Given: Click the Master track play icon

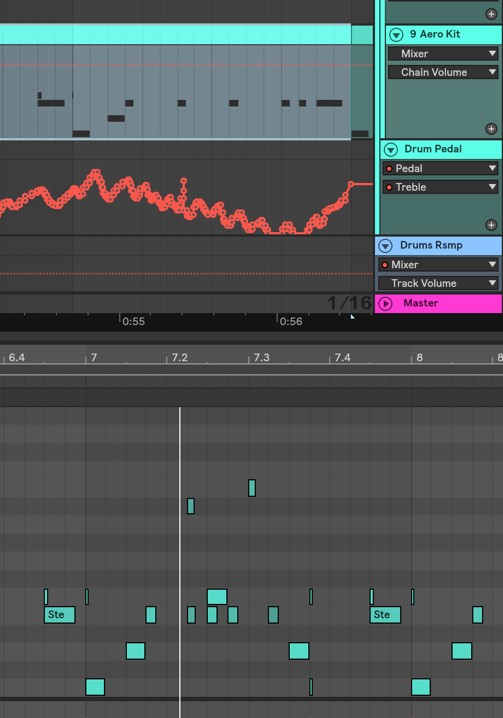Looking at the screenshot, I should click(x=386, y=304).
